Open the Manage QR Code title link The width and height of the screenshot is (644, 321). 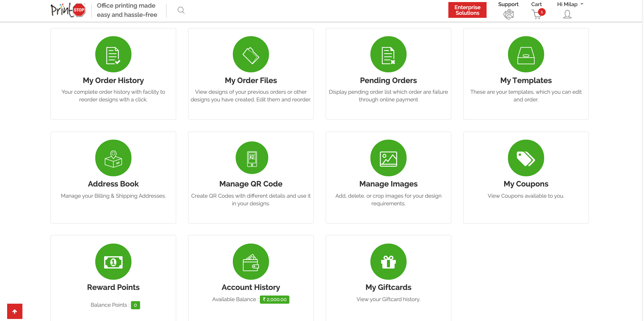point(251,184)
